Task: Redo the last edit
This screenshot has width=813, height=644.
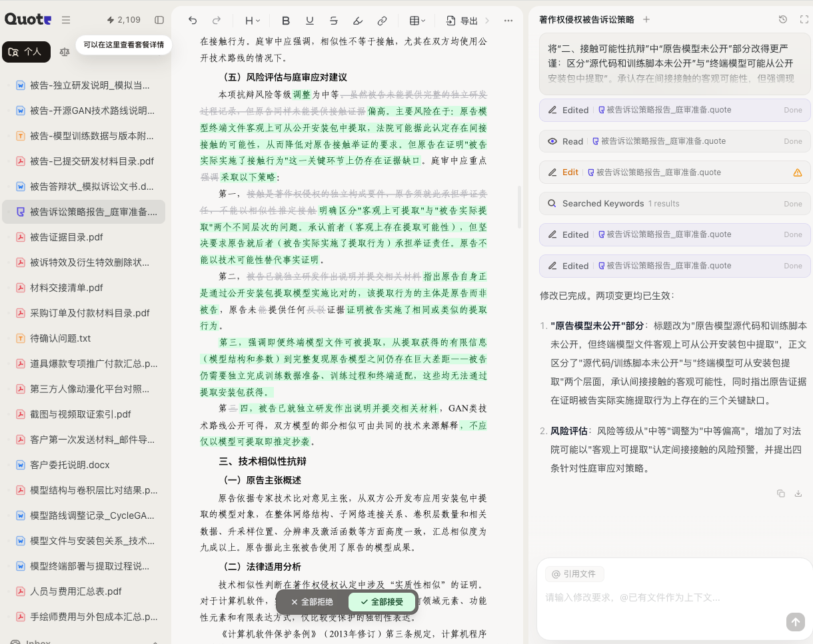Action: tap(217, 21)
